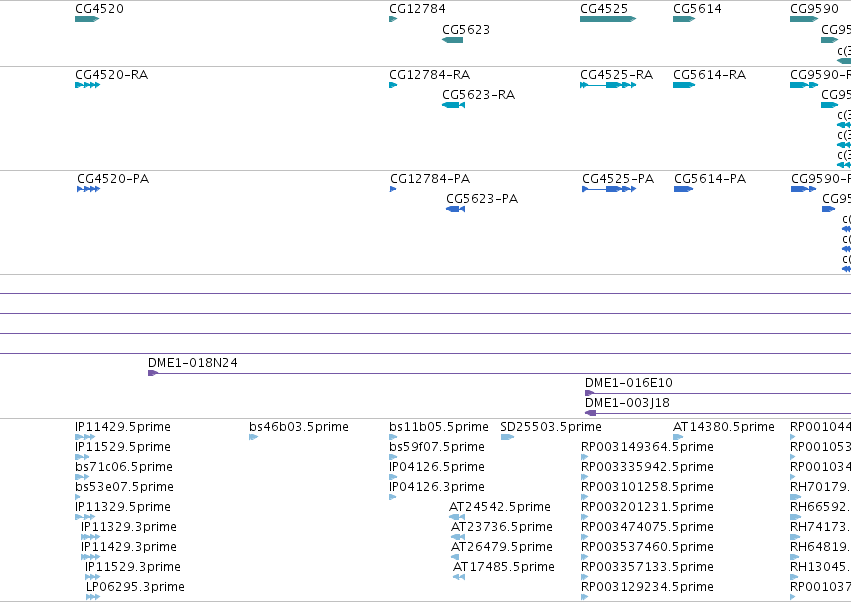This screenshot has width=851, height=602.
Task: Click the IP11329.3prime label
Action: point(129,527)
